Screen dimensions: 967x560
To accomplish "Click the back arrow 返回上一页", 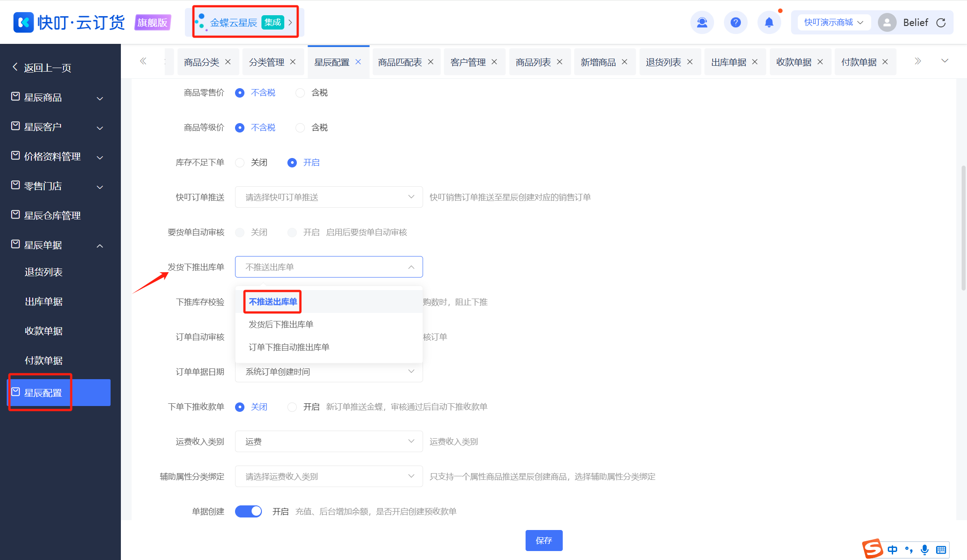I will [x=42, y=68].
